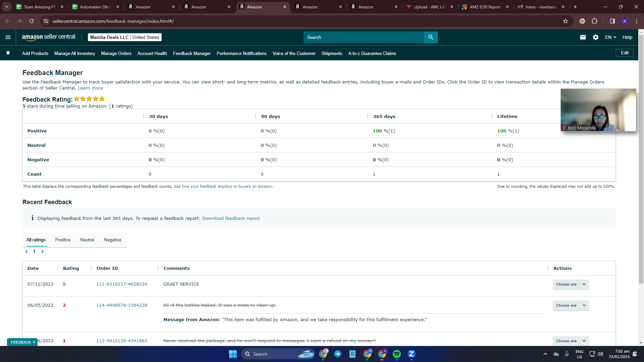644x362 pixels.
Task: Open the tab search dropdown arrow
Action: (7, 7)
